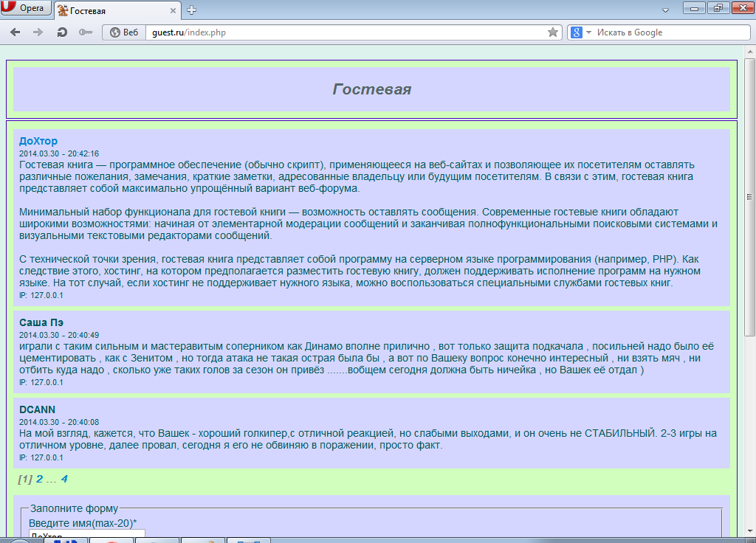Click the Искать в Google search field
This screenshot has width=756, height=543.
coord(671,32)
